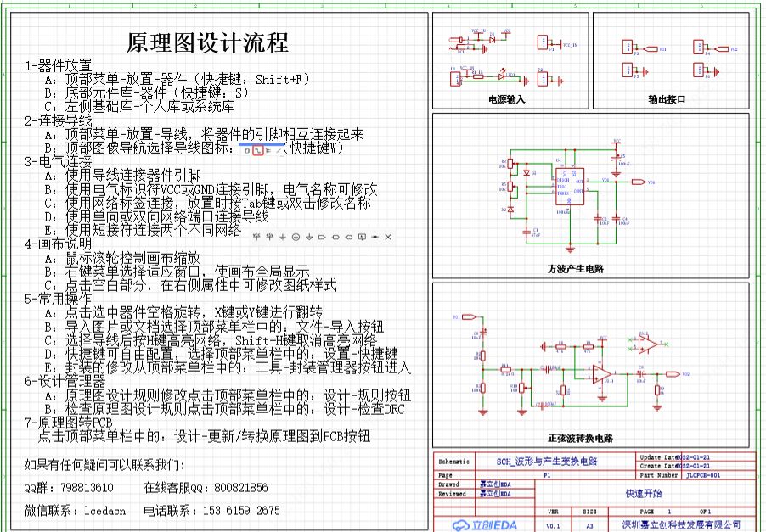Select the VO1 output port in 方波产生电路
This screenshot has height=532, width=766.
639,182
